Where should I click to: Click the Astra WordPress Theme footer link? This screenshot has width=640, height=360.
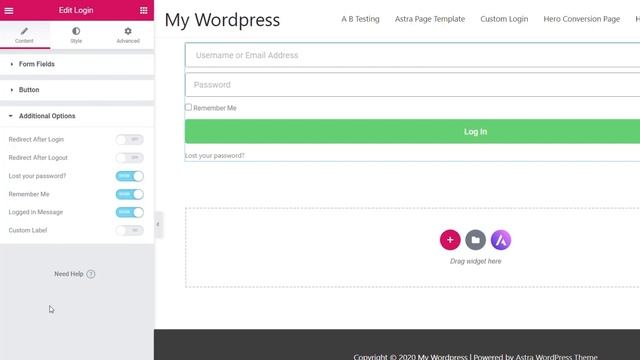tap(556, 356)
